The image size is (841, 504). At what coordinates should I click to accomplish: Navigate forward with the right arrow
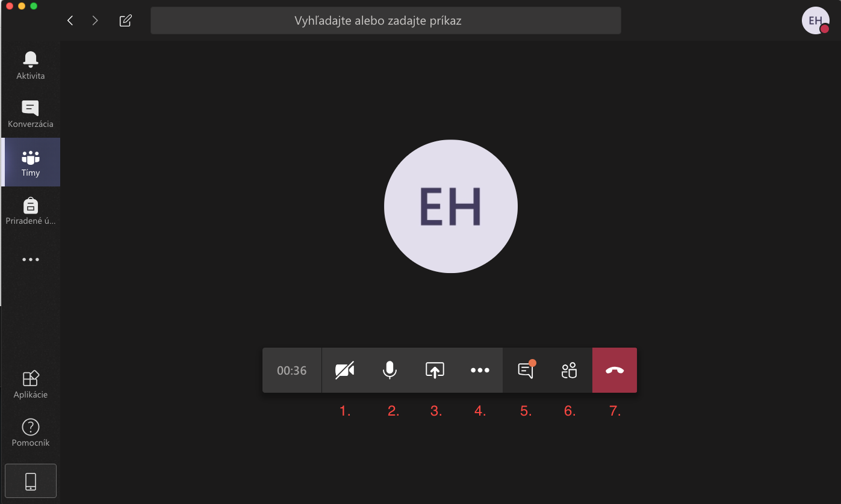95,21
